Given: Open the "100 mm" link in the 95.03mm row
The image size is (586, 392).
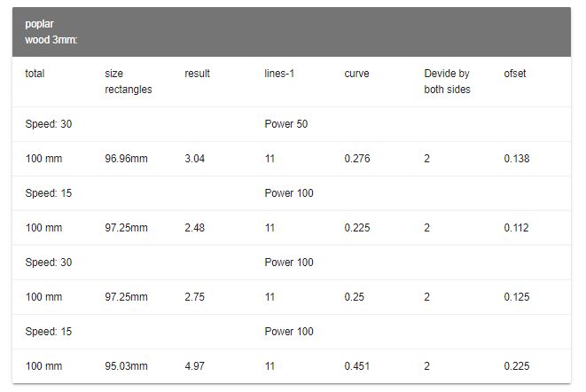Looking at the screenshot, I should (x=43, y=366).
